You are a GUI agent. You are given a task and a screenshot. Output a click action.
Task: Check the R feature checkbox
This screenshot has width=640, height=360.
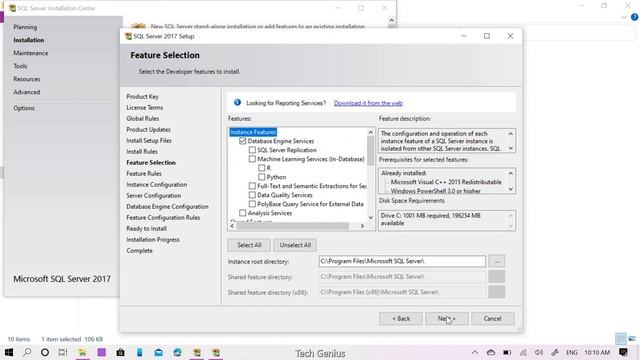tap(262, 168)
